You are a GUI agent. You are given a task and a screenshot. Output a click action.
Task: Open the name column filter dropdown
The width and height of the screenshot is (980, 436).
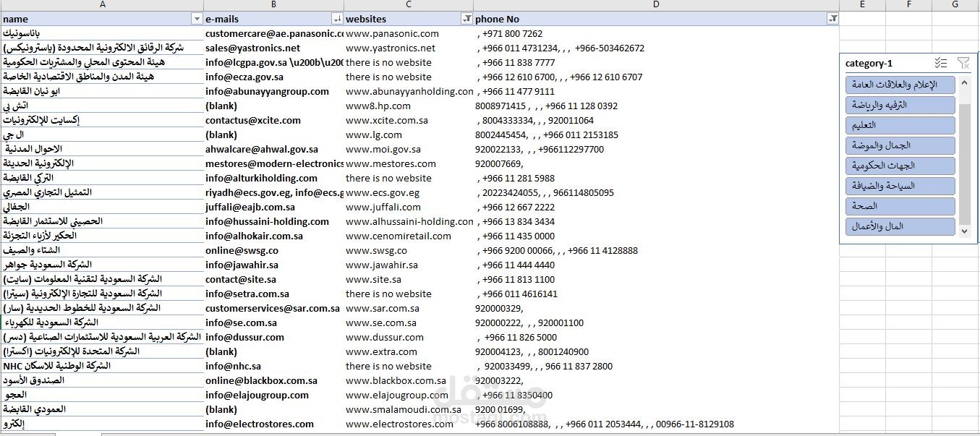[x=196, y=19]
